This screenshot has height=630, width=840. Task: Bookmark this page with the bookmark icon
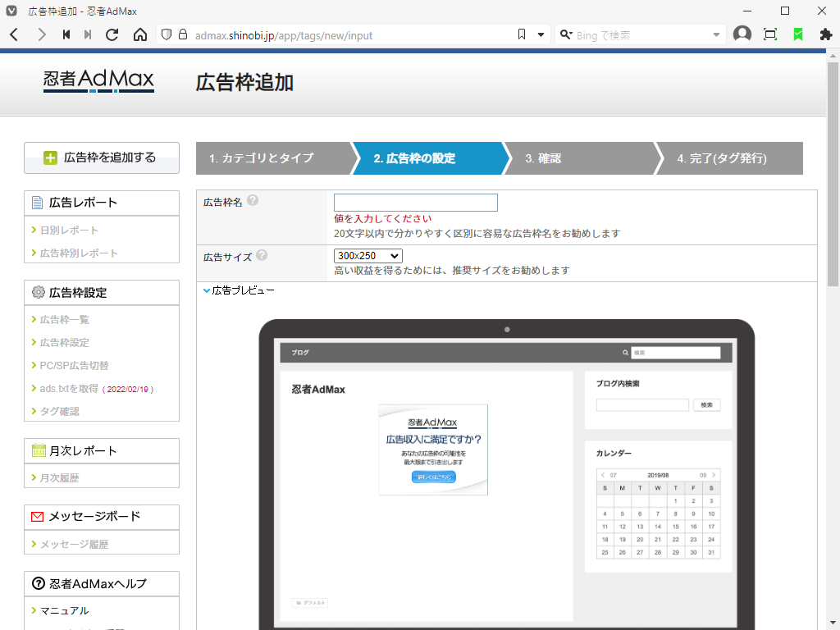coord(522,34)
